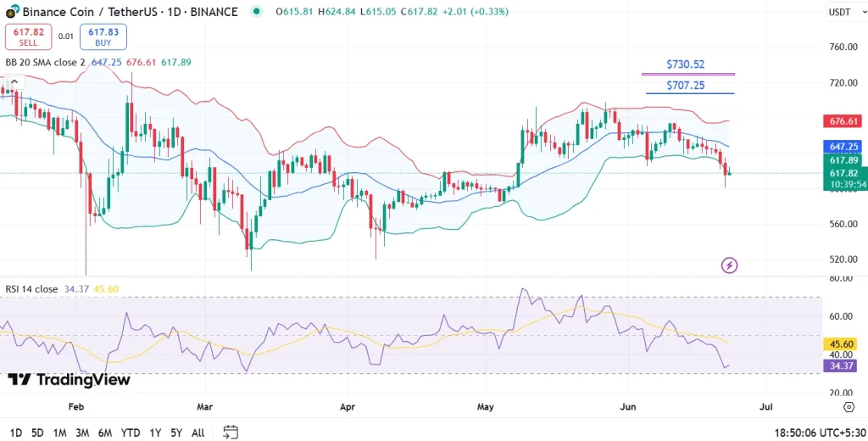868x441 pixels.
Task: Select the 5D time range
Action: [37, 433]
